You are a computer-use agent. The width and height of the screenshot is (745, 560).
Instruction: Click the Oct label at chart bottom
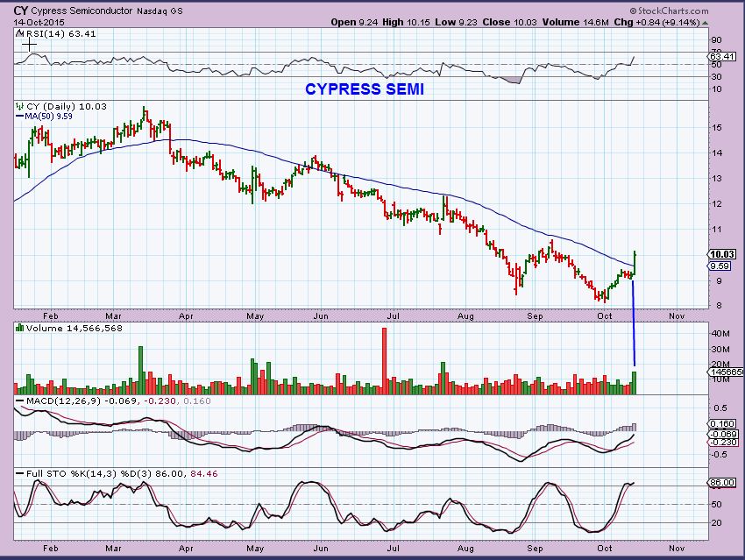(x=605, y=548)
